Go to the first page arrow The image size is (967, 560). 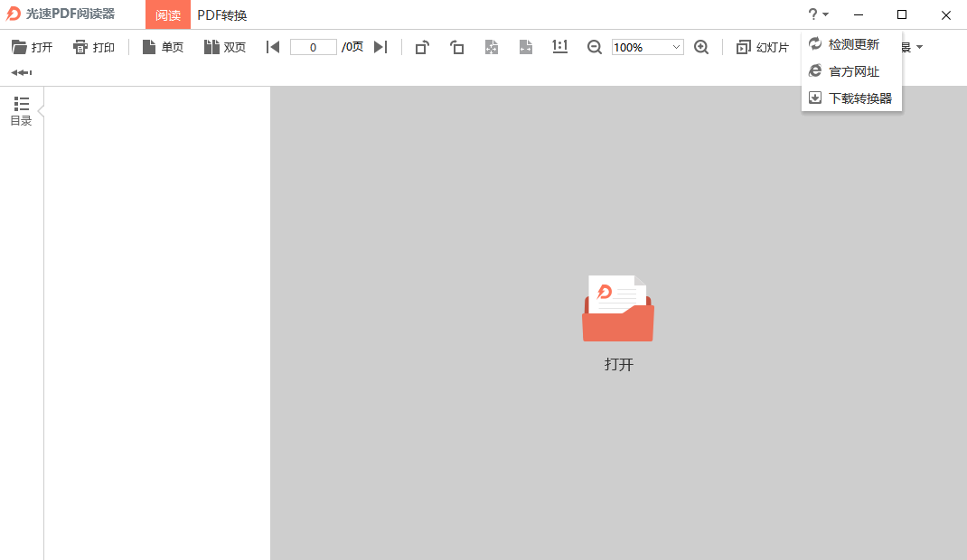[x=273, y=47]
